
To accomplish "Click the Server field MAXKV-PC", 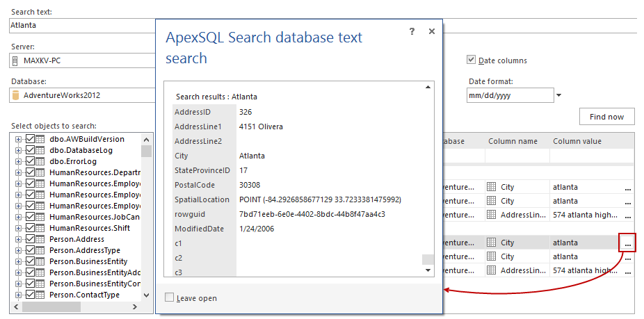I will 82,61.
